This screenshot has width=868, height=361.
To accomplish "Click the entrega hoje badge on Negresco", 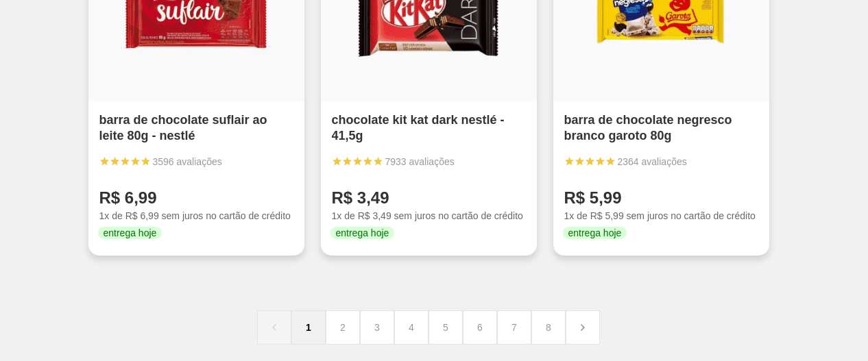I will pyautogui.click(x=594, y=233).
